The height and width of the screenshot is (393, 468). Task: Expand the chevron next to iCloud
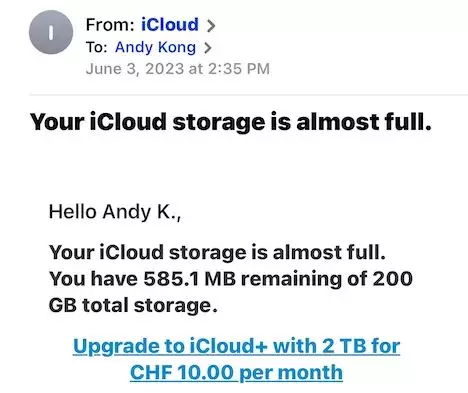click(211, 25)
